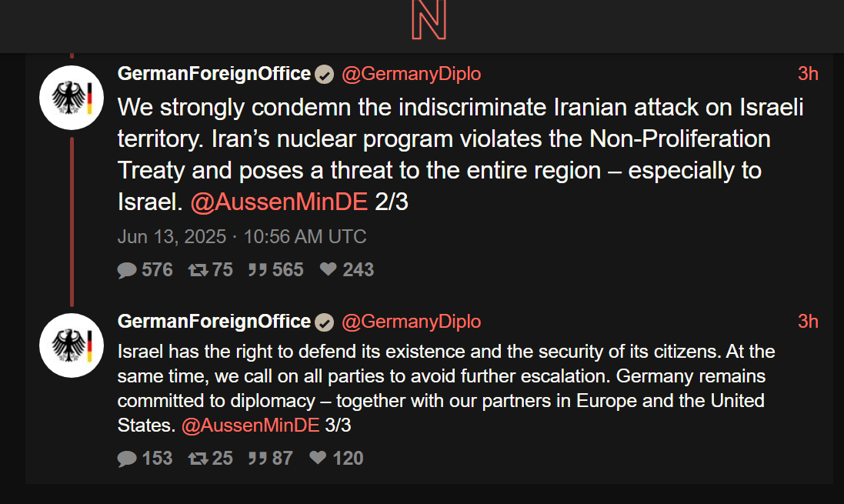Screen dimensions: 844x504
Task: Click verified badge on second tweet
Action: tap(324, 322)
